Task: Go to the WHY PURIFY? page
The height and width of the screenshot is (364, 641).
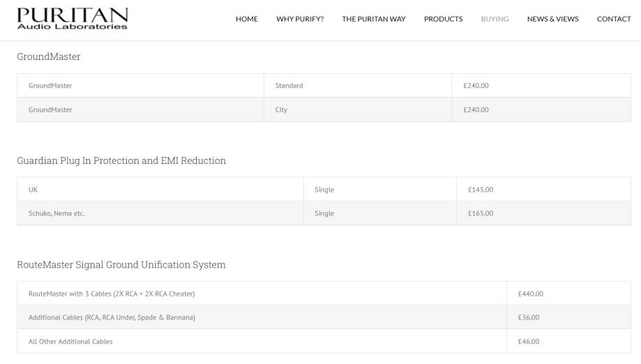Action: click(x=300, y=19)
